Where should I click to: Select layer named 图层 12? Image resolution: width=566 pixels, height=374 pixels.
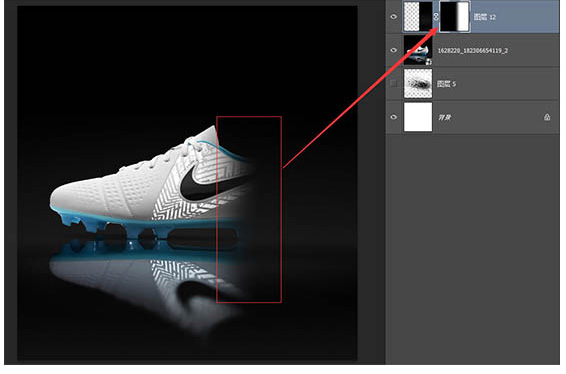click(x=485, y=17)
